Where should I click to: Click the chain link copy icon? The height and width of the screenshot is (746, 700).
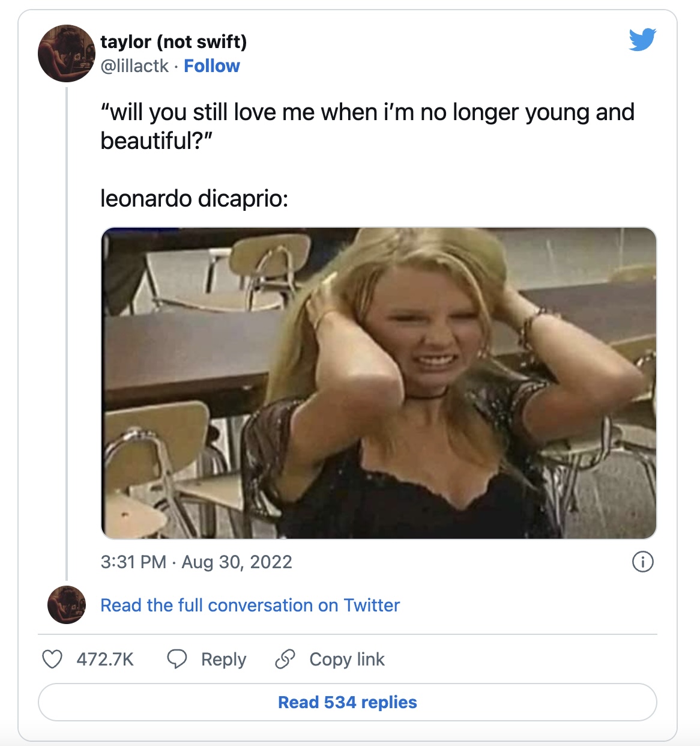285,659
